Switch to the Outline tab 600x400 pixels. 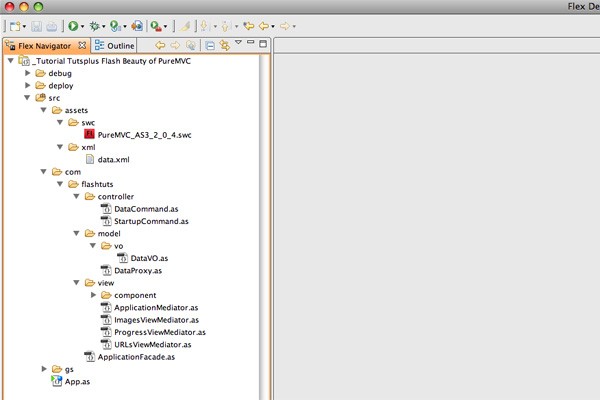coord(114,46)
